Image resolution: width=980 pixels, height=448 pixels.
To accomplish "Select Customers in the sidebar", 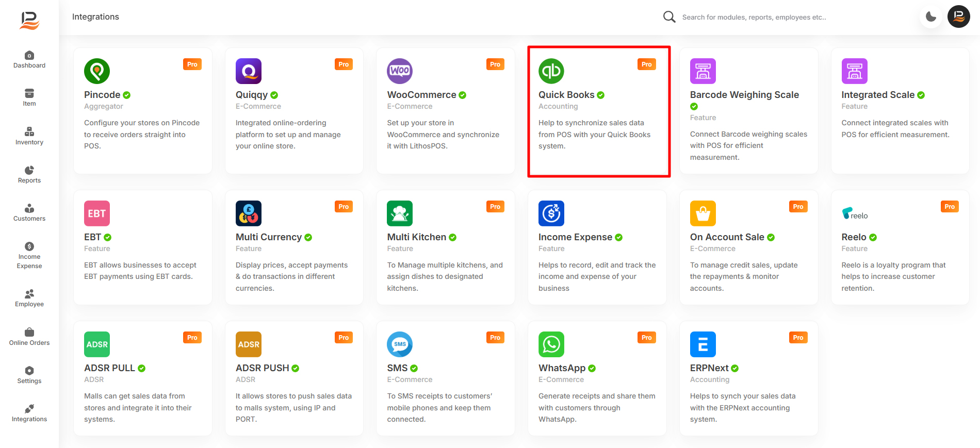I will coord(29,212).
